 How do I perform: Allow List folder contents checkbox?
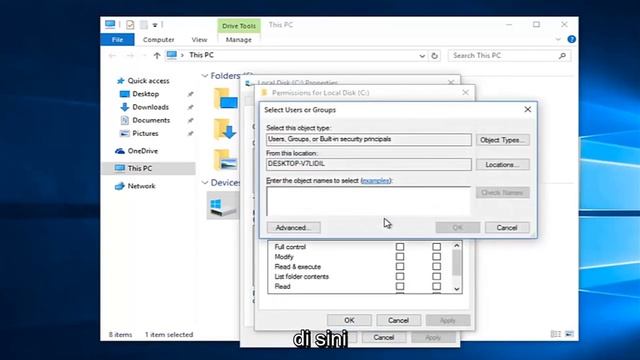pyautogui.click(x=400, y=276)
